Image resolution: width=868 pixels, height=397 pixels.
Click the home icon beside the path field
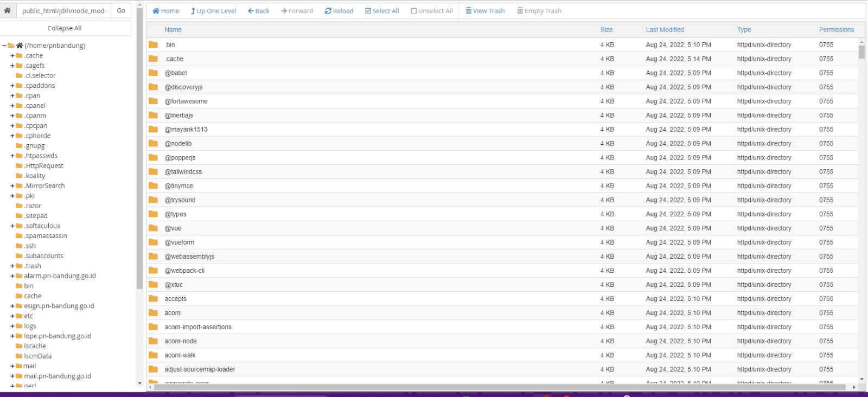8,10
